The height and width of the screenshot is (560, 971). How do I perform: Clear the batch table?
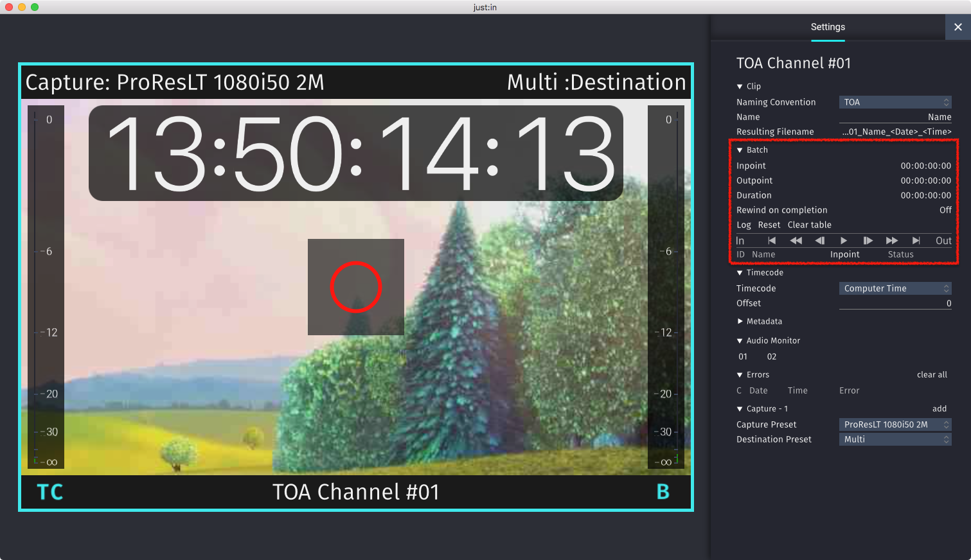810,225
